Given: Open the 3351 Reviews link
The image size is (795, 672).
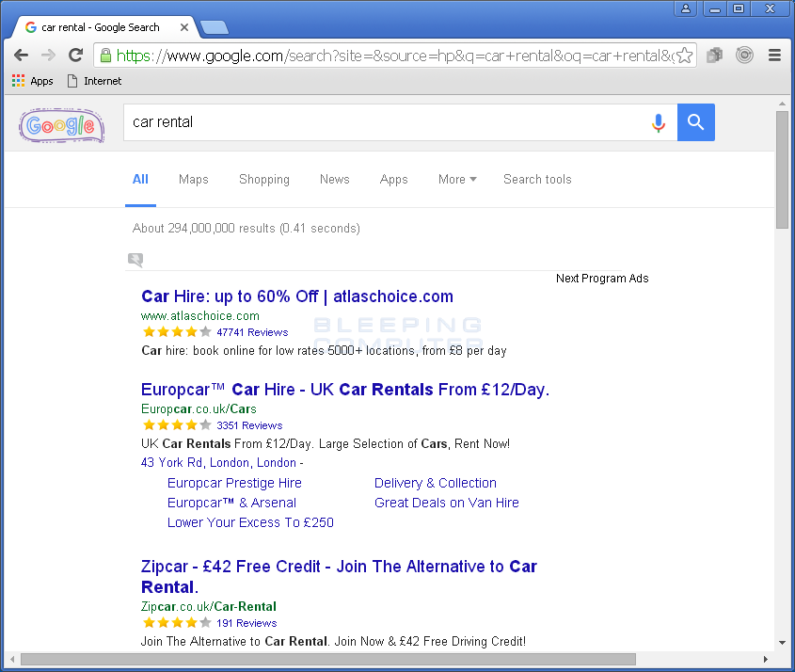Looking at the screenshot, I should [x=249, y=425].
